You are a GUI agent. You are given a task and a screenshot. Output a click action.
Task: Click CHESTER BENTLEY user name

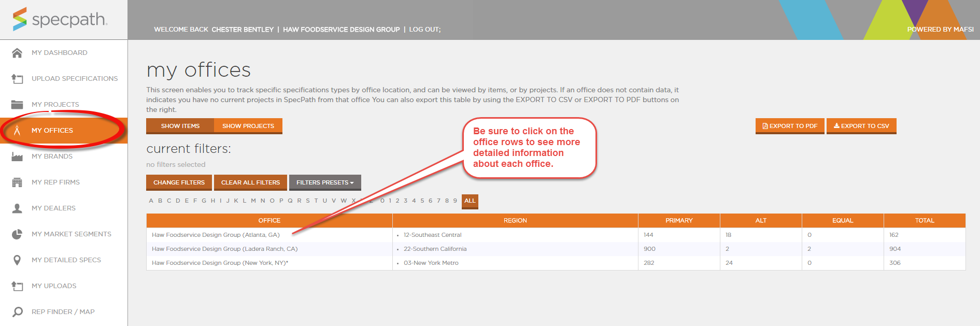pos(243,30)
